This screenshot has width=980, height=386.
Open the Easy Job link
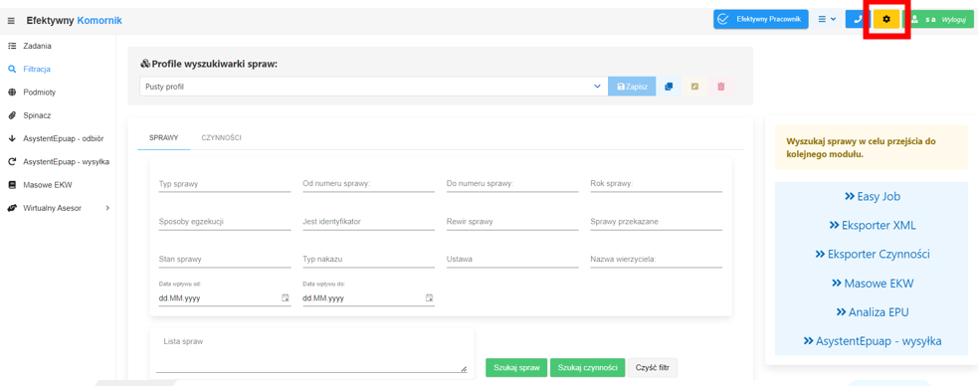point(873,196)
